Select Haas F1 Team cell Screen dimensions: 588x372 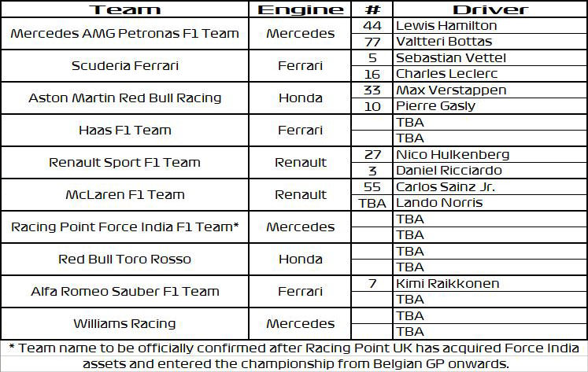point(125,131)
